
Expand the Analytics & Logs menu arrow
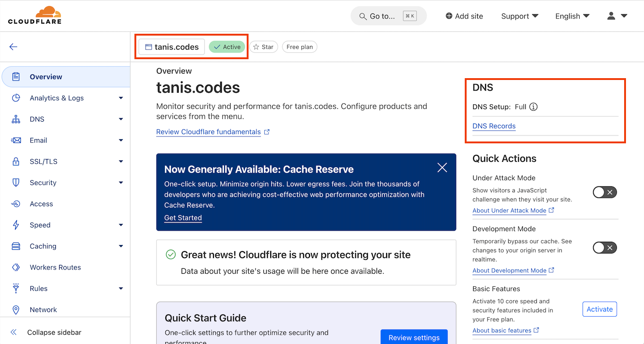coord(121,98)
